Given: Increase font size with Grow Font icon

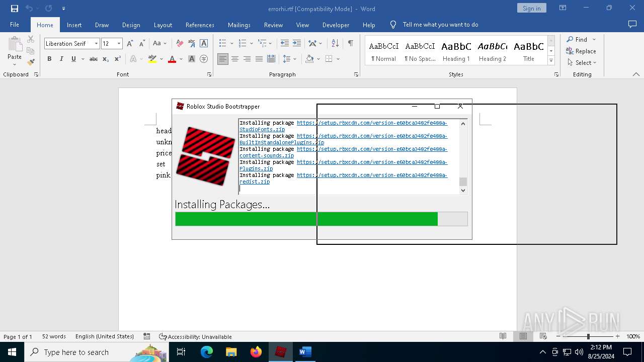Looking at the screenshot, I should 130,44.
